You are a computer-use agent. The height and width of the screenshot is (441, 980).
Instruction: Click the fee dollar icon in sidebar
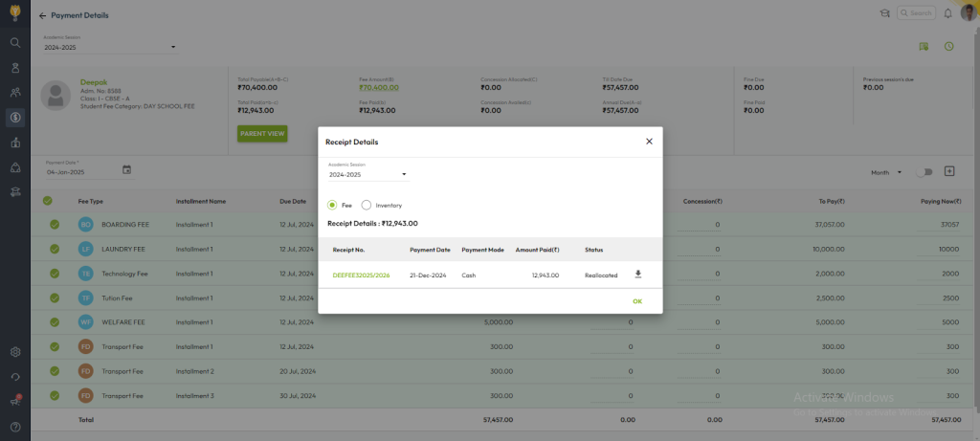click(x=15, y=118)
